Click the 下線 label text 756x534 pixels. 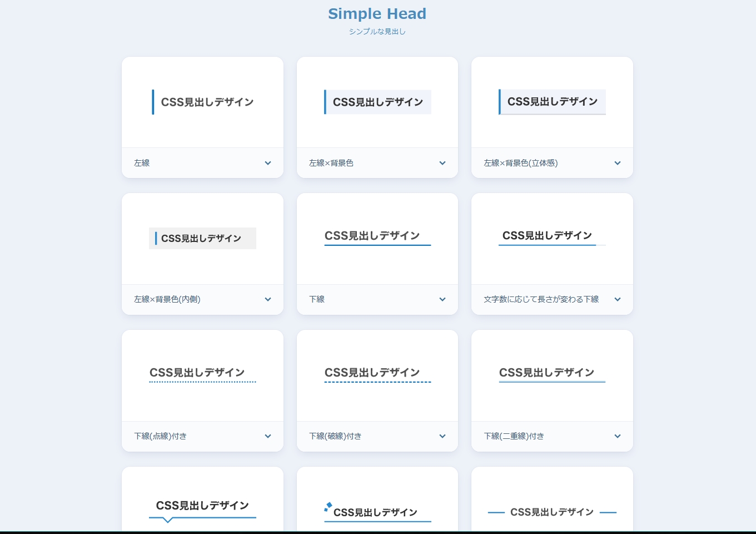pyautogui.click(x=317, y=299)
